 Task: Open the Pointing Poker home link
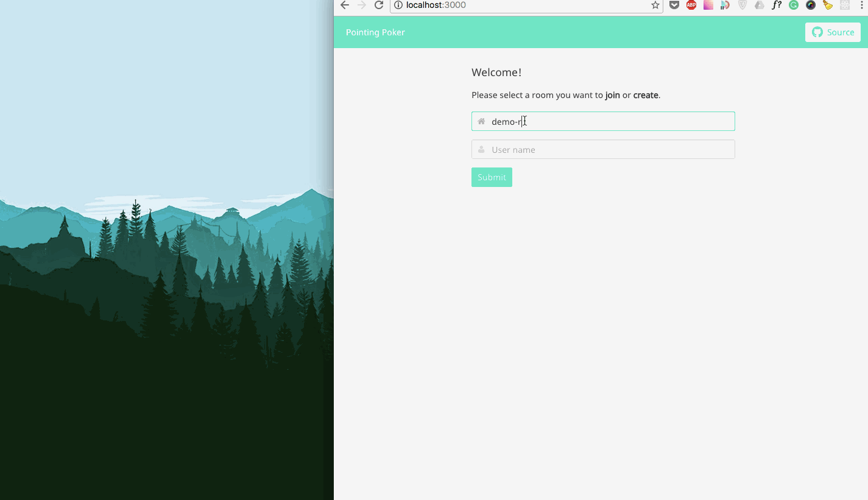pyautogui.click(x=375, y=32)
